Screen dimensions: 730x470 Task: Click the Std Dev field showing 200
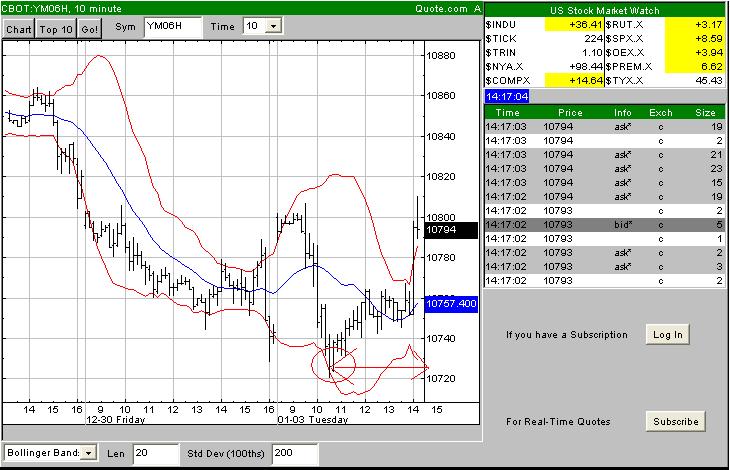click(295, 453)
